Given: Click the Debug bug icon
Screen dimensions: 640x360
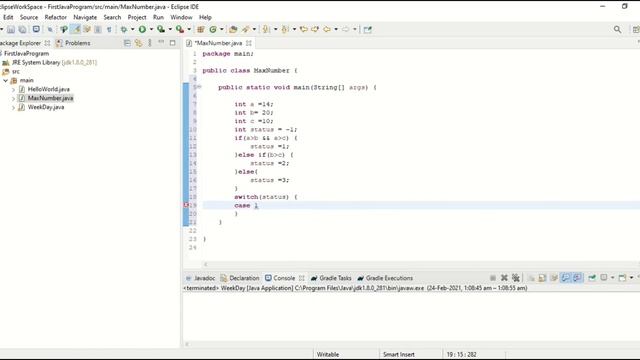Looking at the screenshot, I should click(x=124, y=29).
